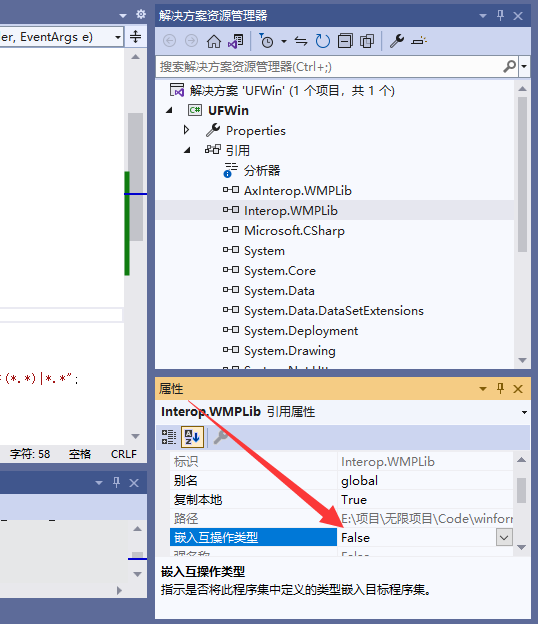Viewport: 538px width, 624px height.
Task: Select the AxInterop.WMPLib reference
Action: click(298, 191)
